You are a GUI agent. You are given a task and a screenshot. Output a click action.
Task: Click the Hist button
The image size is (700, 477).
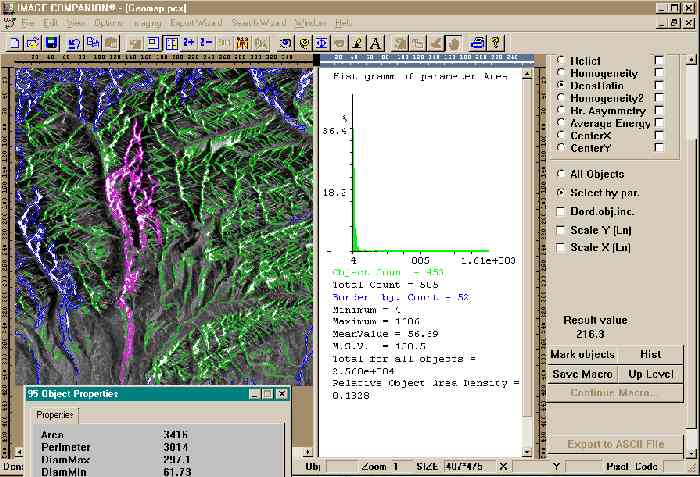(x=650, y=354)
